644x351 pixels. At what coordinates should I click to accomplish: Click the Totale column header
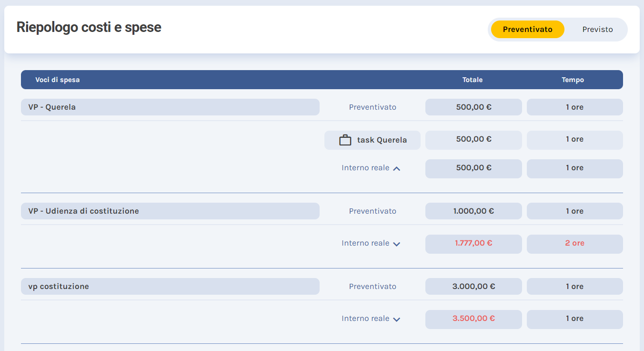(x=473, y=80)
